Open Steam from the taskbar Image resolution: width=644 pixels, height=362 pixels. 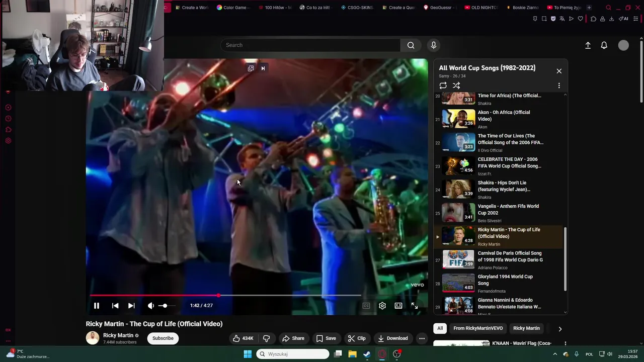pyautogui.click(x=367, y=354)
